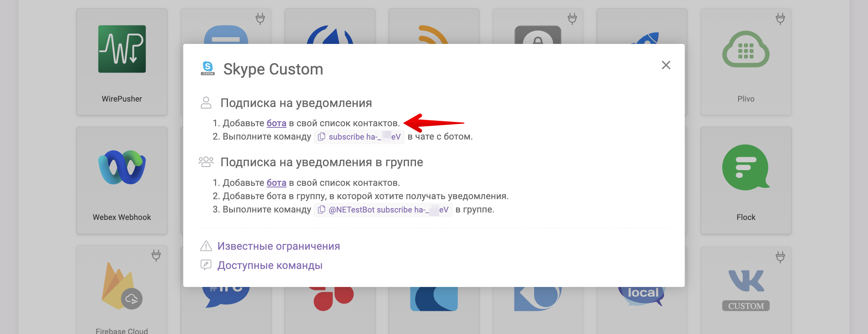Click the Webex logo image

click(x=122, y=167)
